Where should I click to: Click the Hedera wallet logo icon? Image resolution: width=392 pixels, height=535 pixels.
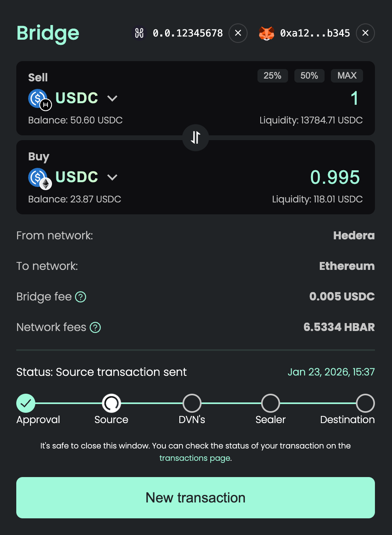coord(139,33)
